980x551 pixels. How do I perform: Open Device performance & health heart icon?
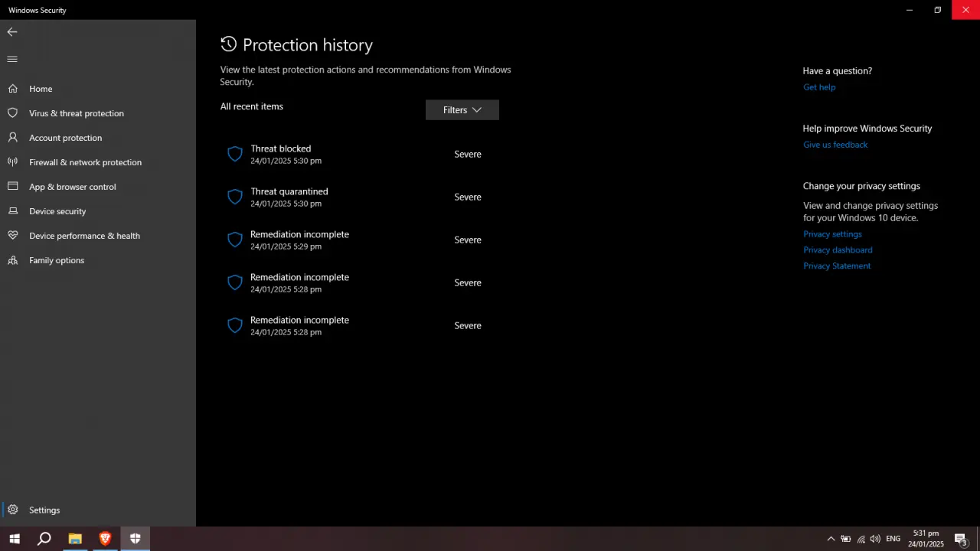pyautogui.click(x=12, y=236)
